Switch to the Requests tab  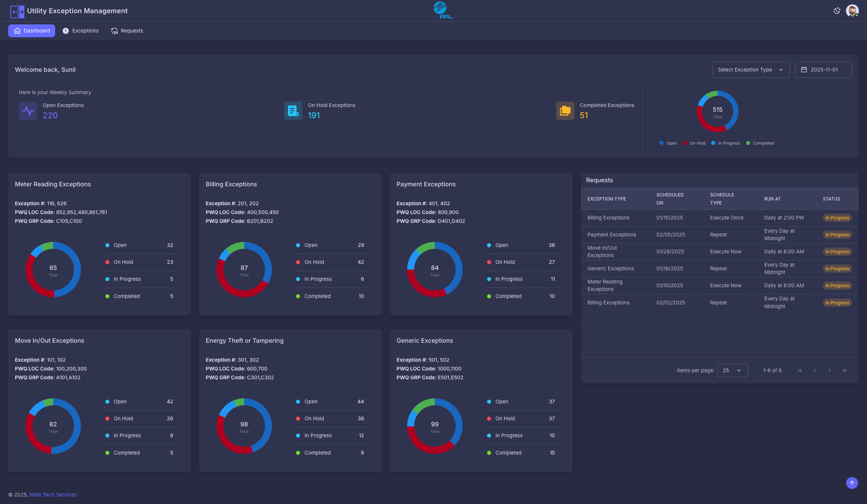[x=127, y=30]
